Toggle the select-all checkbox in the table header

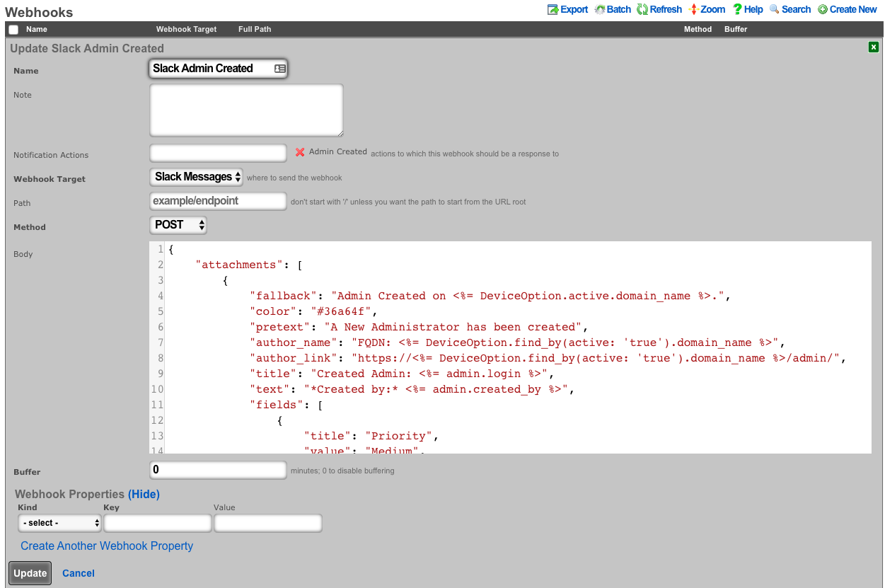[13, 30]
